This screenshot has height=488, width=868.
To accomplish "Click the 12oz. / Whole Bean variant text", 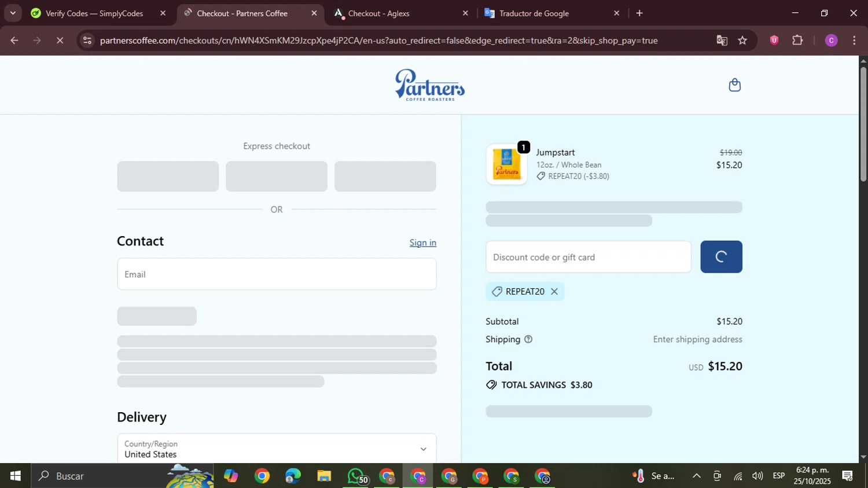I will [568, 165].
